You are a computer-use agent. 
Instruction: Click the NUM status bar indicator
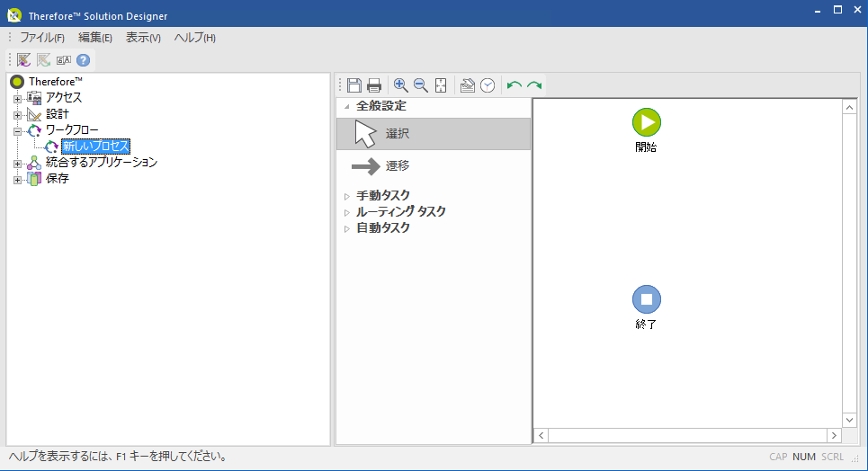(x=804, y=457)
